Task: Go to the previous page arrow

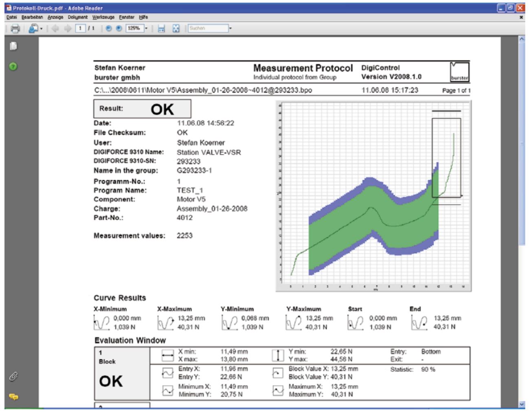Action: [x=55, y=29]
